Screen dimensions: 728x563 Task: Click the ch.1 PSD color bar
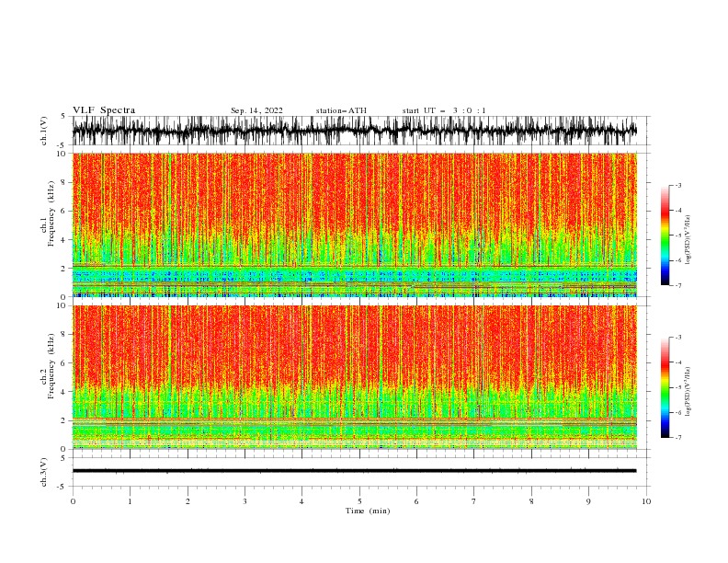pos(665,235)
